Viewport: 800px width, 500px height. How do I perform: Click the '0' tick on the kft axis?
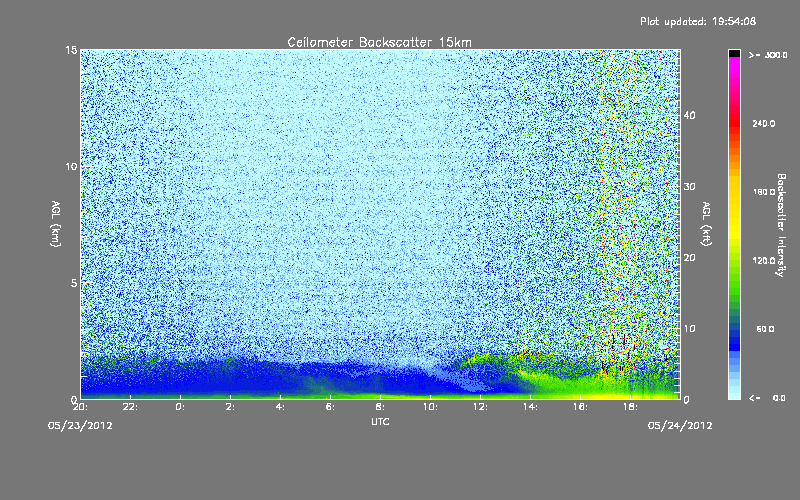tap(686, 400)
